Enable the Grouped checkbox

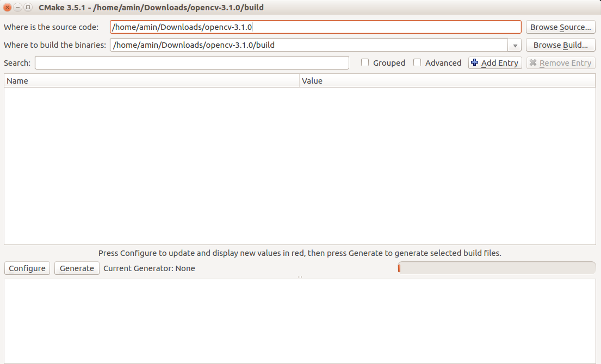pos(365,62)
